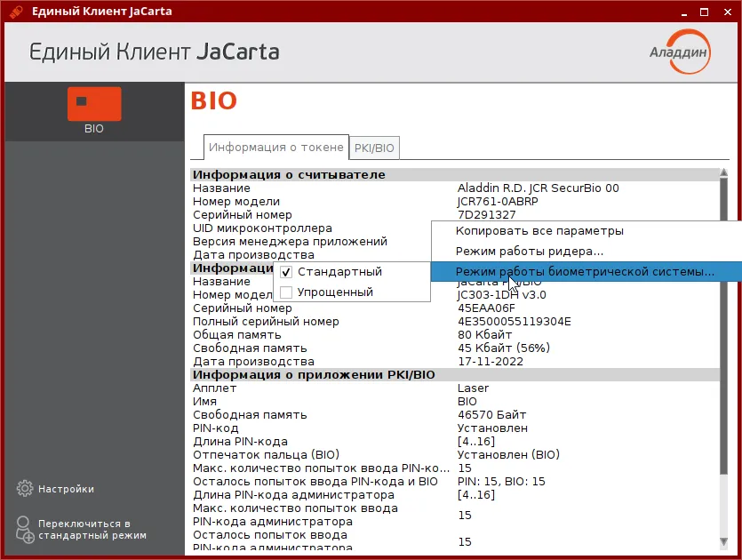Click model value JC303-1DH v3.0
The width and height of the screenshot is (742, 560).
(501, 295)
